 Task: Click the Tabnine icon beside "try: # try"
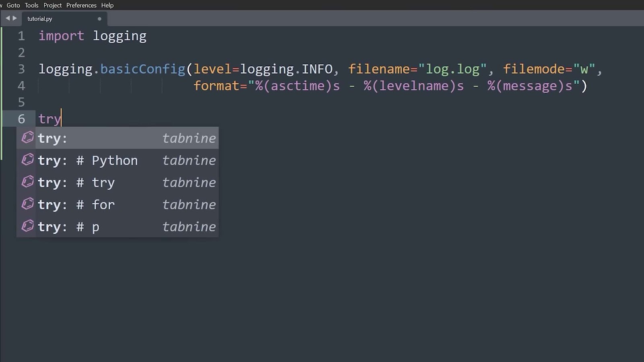pos(27,182)
